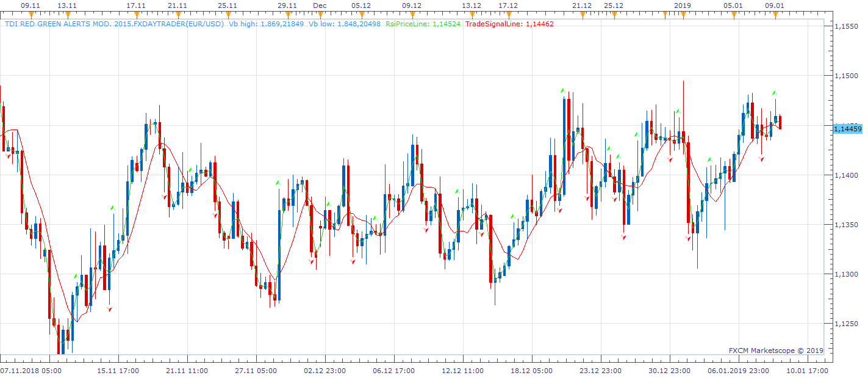The width and height of the screenshot is (868, 378).
Task: Click the 07.11.2018 05:00 time axis label
Action: point(30,371)
